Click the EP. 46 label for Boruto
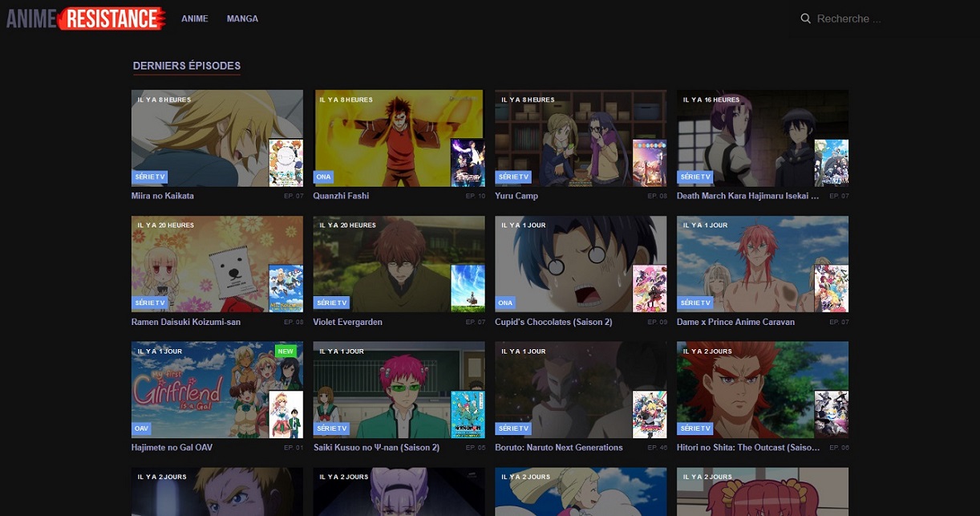Image resolution: width=980 pixels, height=516 pixels. pyautogui.click(x=658, y=448)
